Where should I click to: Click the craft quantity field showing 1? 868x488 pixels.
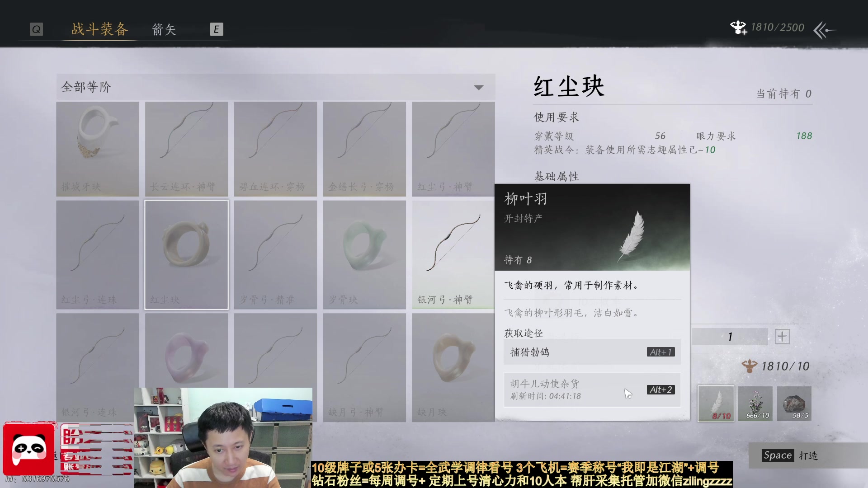[730, 337]
